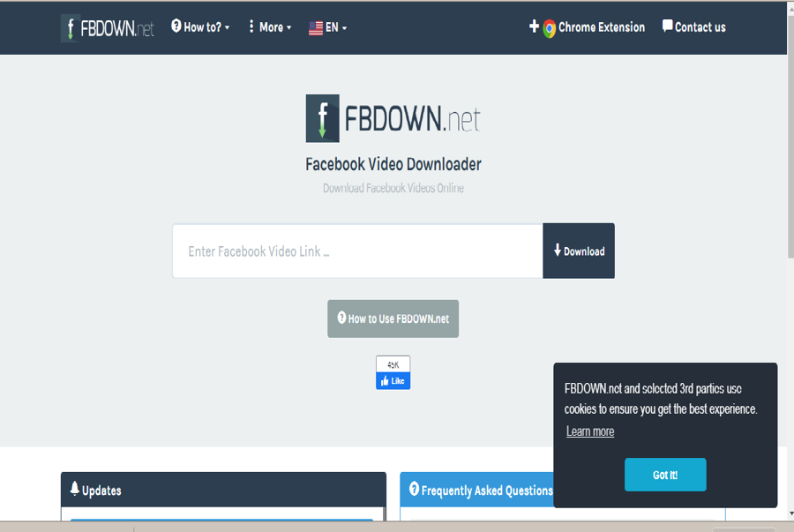This screenshot has height=532, width=794.
Task: Click the 45K like count box
Action: (393, 364)
